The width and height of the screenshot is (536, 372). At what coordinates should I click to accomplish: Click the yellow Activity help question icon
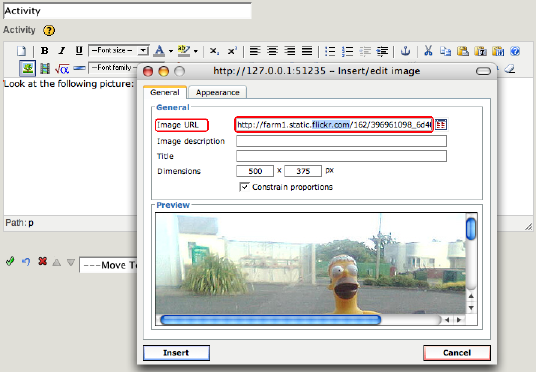pos(49,30)
